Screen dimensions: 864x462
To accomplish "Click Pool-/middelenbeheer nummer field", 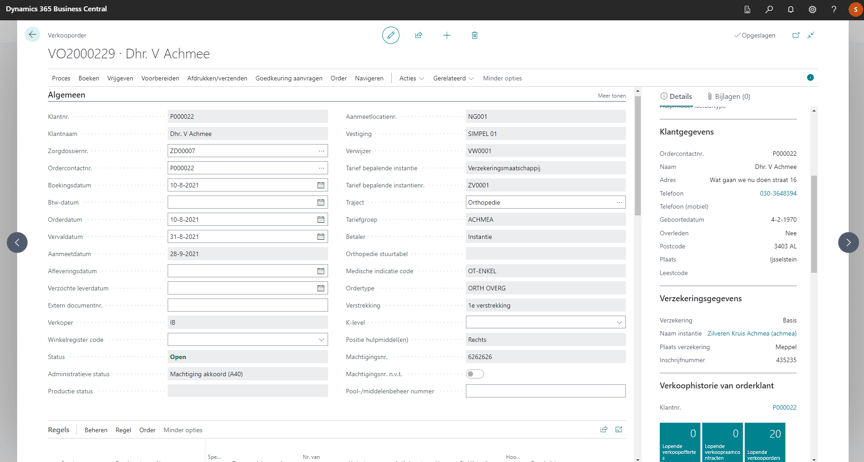I will click(546, 391).
